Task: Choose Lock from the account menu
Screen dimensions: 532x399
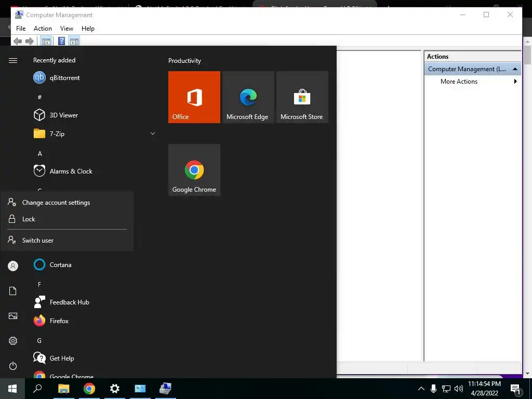Action: (67, 219)
